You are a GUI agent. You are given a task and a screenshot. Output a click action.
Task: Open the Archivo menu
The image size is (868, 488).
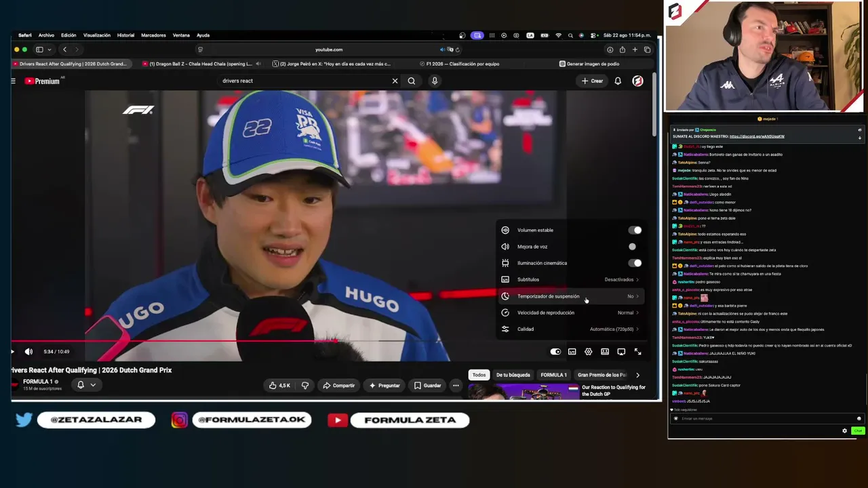(x=46, y=35)
